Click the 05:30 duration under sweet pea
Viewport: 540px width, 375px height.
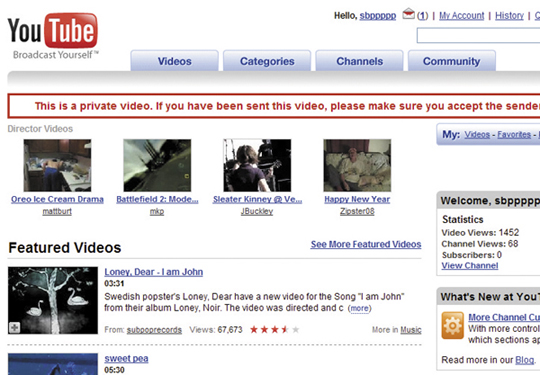114,370
